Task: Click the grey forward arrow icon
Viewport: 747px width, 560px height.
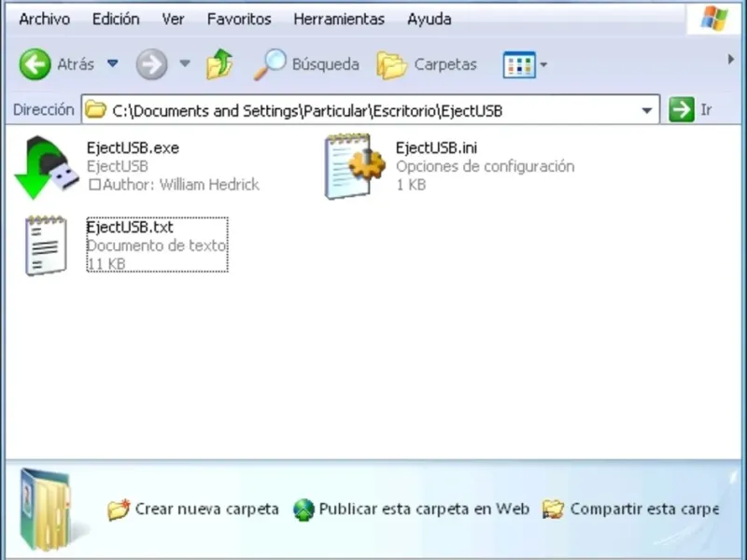Action: tap(151, 63)
